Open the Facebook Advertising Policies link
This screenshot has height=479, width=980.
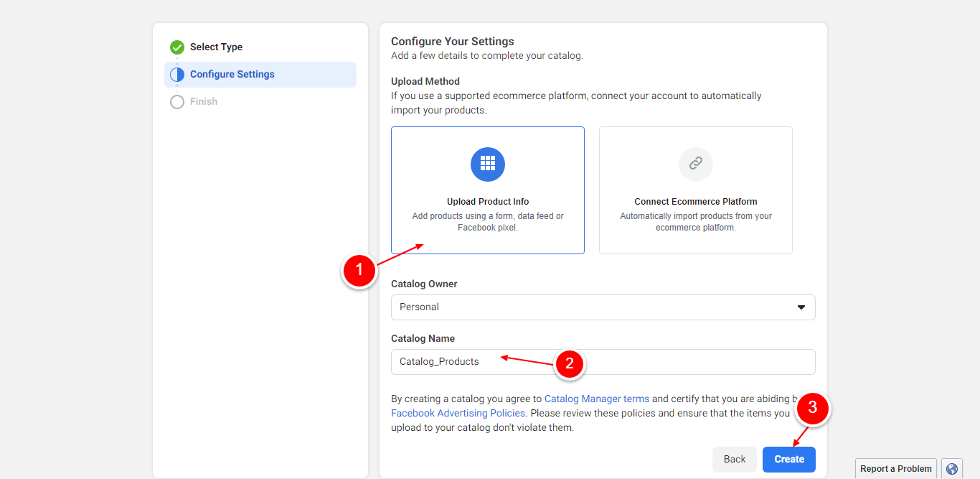coord(458,413)
